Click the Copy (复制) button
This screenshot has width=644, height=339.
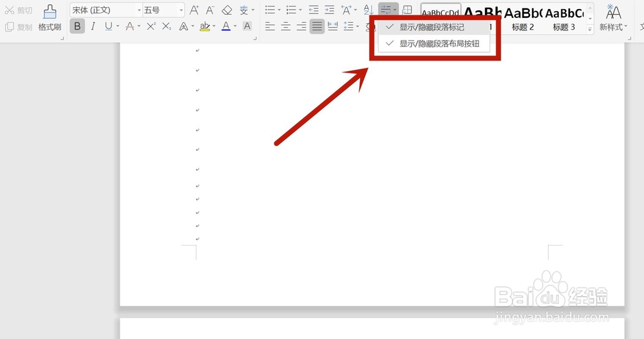[x=19, y=27]
